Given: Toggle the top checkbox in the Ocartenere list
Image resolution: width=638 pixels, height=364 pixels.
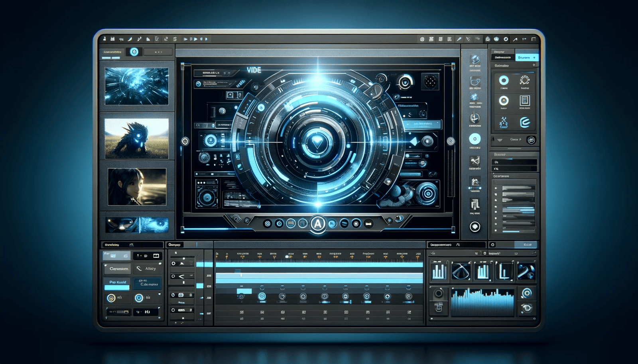Looking at the screenshot, I should [x=496, y=188].
